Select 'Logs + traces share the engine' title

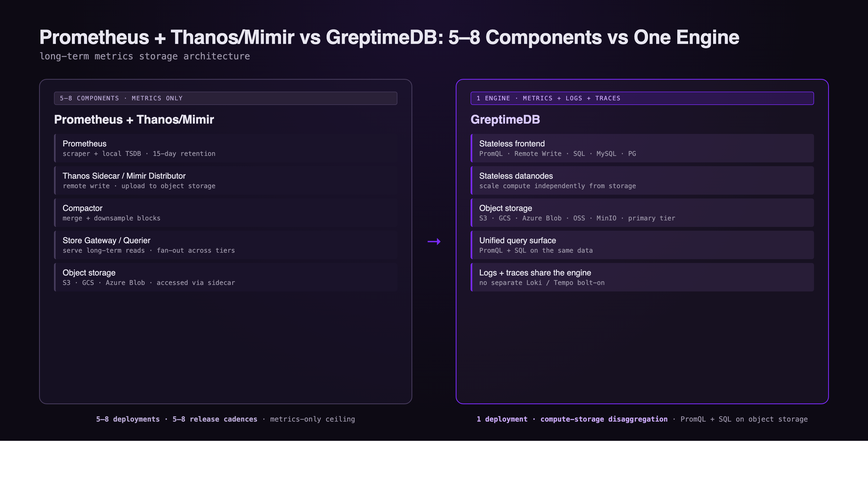pyautogui.click(x=535, y=273)
